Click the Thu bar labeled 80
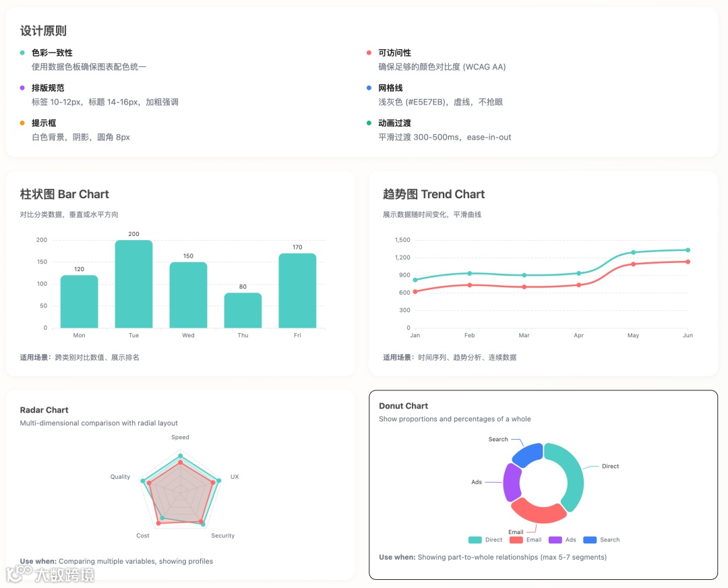The width and height of the screenshot is (728, 588). (243, 310)
